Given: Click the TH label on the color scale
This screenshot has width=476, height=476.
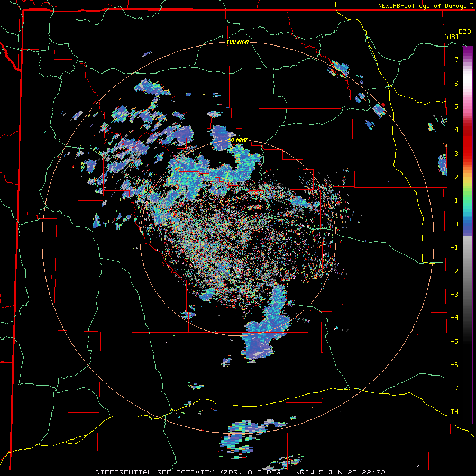Looking at the screenshot, I should point(454,412).
